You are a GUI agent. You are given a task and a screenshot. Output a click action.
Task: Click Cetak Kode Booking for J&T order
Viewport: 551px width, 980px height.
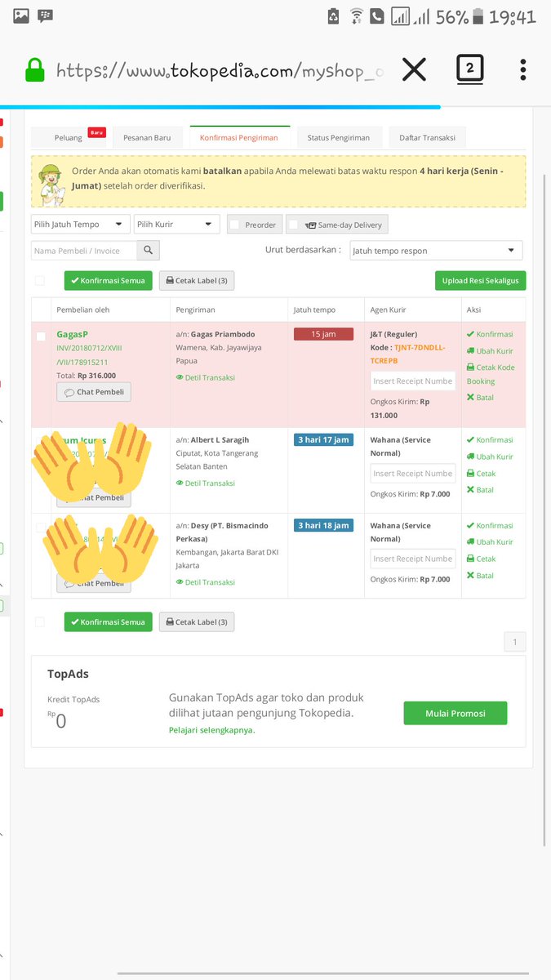(x=491, y=374)
